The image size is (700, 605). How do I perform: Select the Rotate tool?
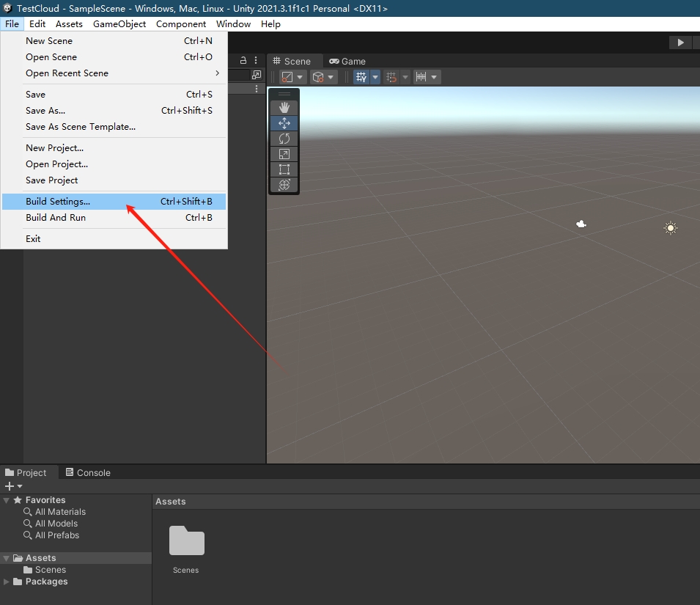pyautogui.click(x=284, y=139)
